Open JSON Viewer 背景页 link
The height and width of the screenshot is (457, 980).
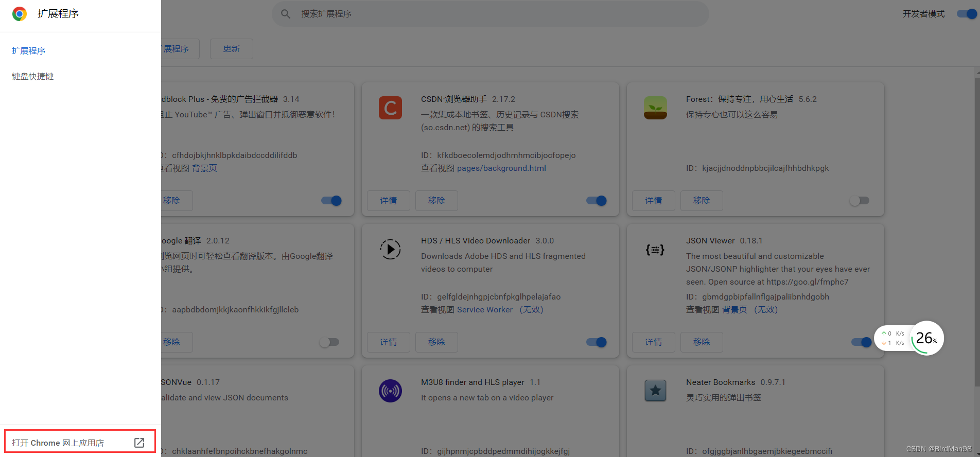pyautogui.click(x=734, y=310)
